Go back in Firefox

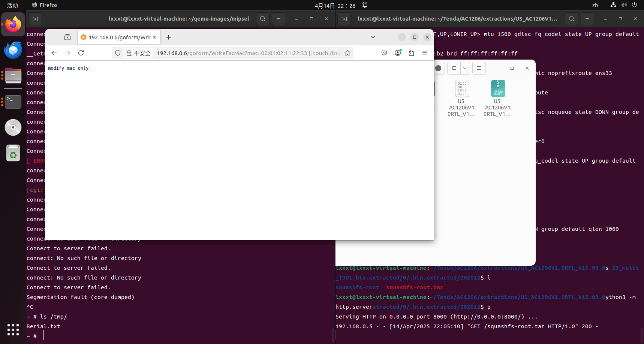pyautogui.click(x=54, y=53)
